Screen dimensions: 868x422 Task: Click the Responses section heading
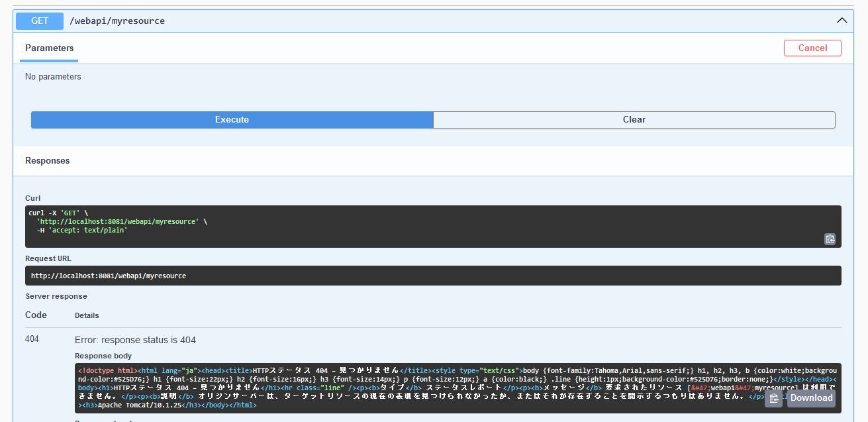(47, 161)
